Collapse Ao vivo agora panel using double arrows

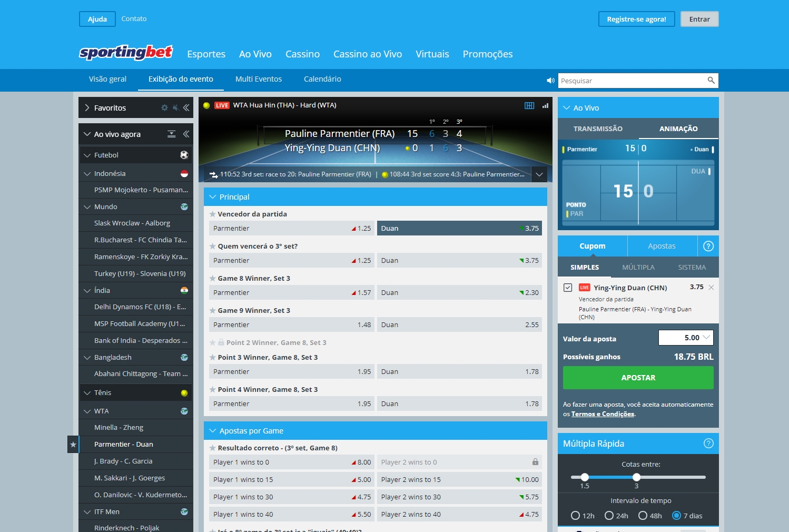click(186, 134)
